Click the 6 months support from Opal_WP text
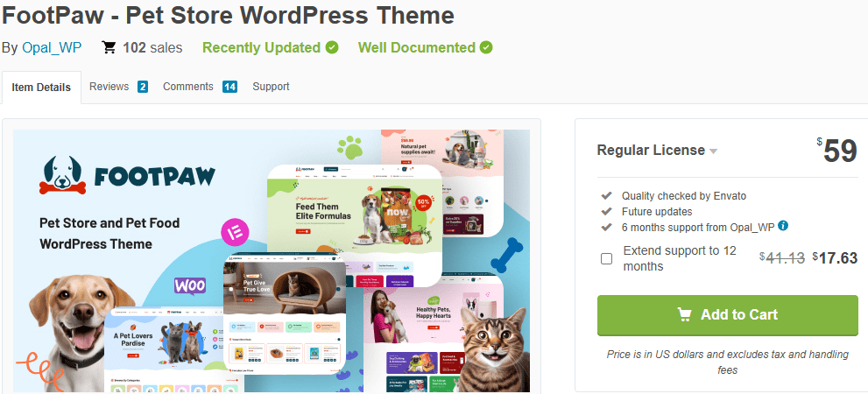The width and height of the screenshot is (868, 394). tap(697, 227)
